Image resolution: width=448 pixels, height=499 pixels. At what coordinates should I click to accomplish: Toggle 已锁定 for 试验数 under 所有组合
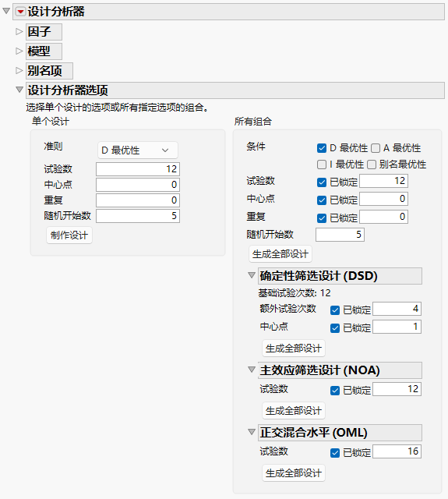[322, 182]
